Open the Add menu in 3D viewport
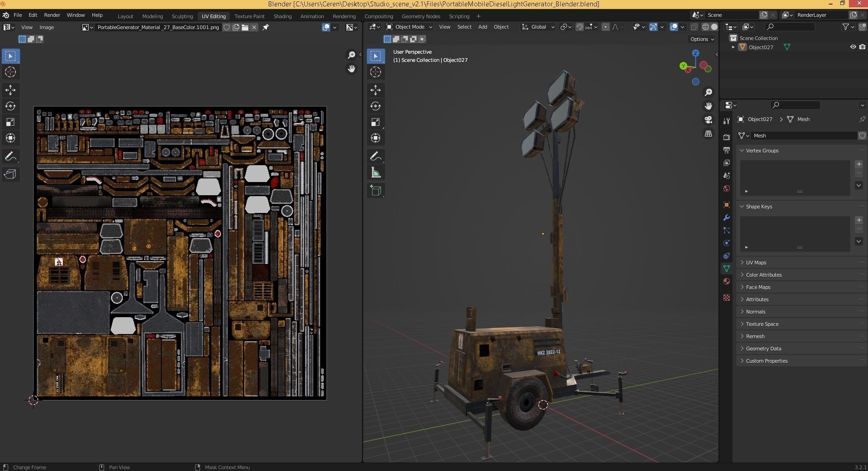Image resolution: width=868 pixels, height=471 pixels. 482,27
